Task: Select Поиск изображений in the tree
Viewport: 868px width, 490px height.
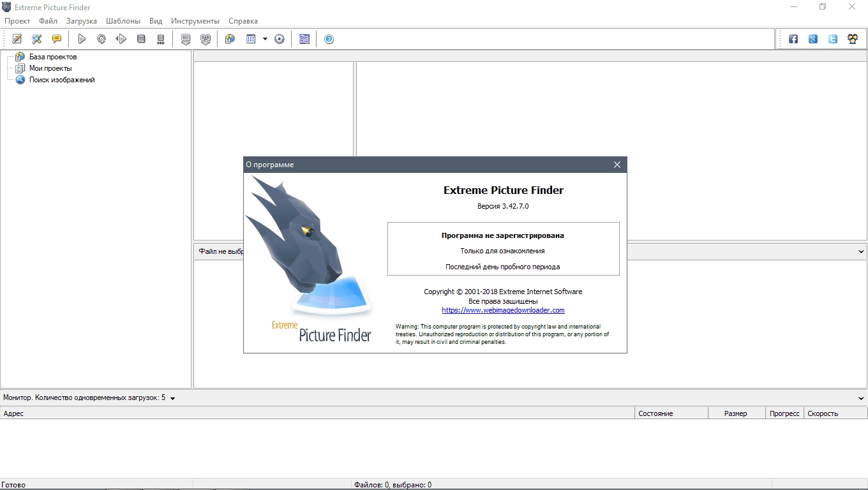Action: click(62, 80)
